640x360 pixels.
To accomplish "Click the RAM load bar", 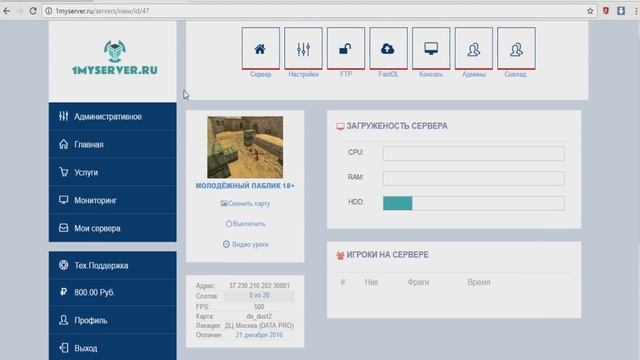I will click(473, 178).
